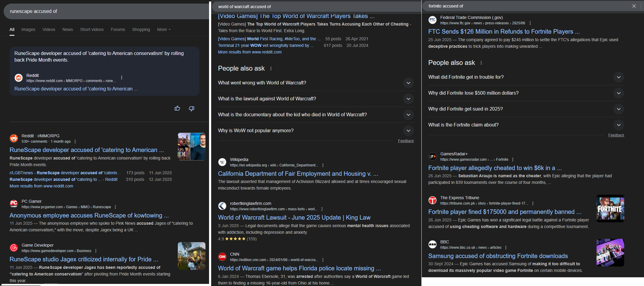Click the FTC site favicon

pos(433,20)
